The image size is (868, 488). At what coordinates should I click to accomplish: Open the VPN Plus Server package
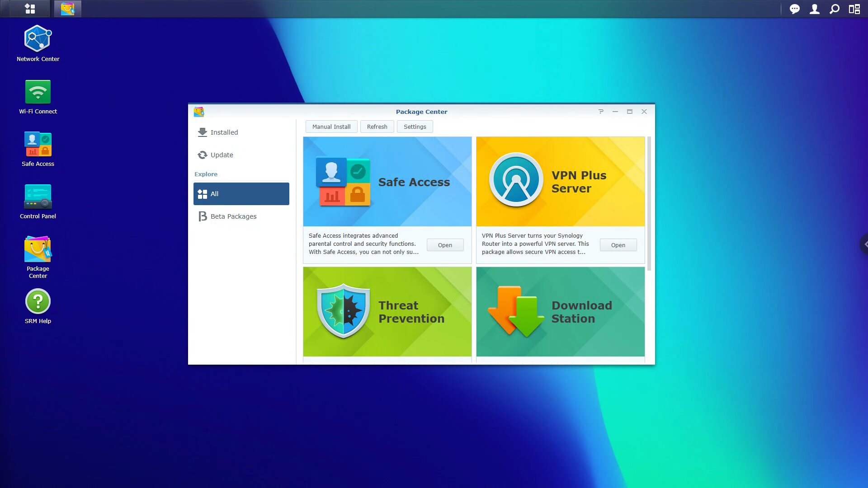tap(618, 245)
